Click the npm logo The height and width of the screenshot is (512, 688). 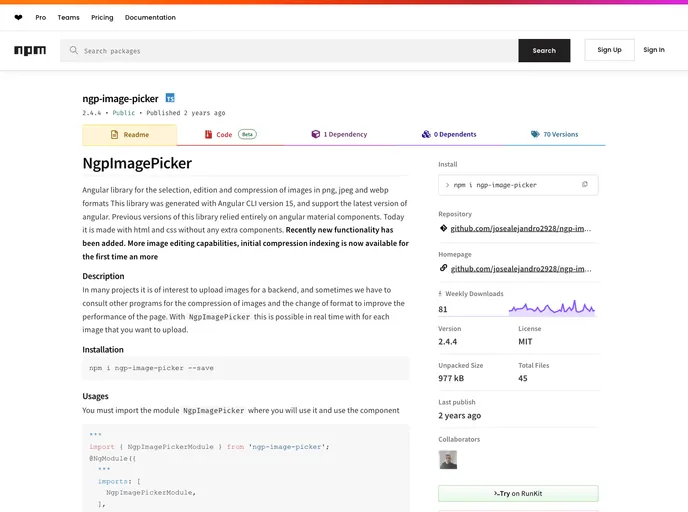pyautogui.click(x=30, y=50)
